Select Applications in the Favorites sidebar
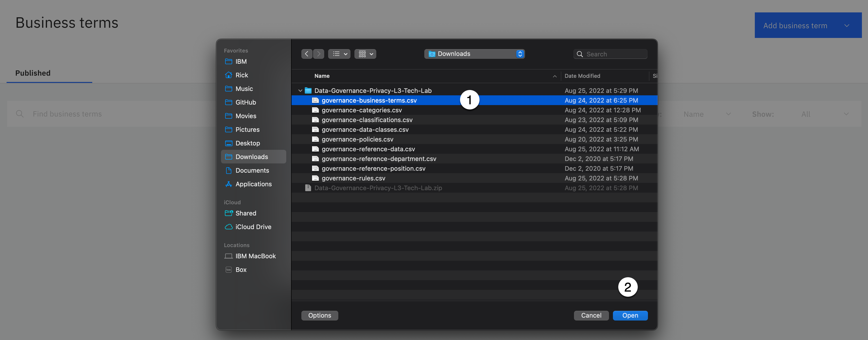 253,184
